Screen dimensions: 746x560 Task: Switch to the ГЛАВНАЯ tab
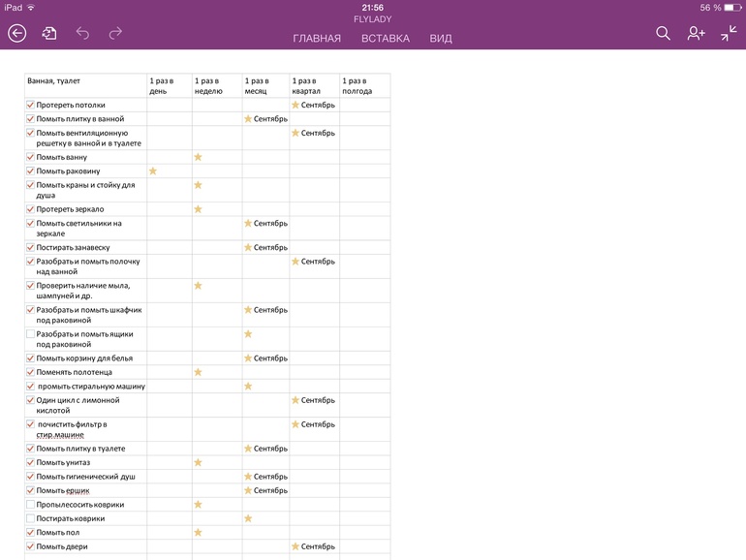click(317, 39)
